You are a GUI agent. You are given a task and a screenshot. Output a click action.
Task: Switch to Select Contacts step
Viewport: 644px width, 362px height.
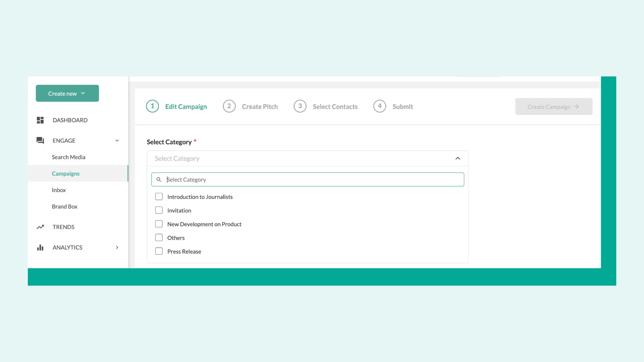tap(335, 107)
